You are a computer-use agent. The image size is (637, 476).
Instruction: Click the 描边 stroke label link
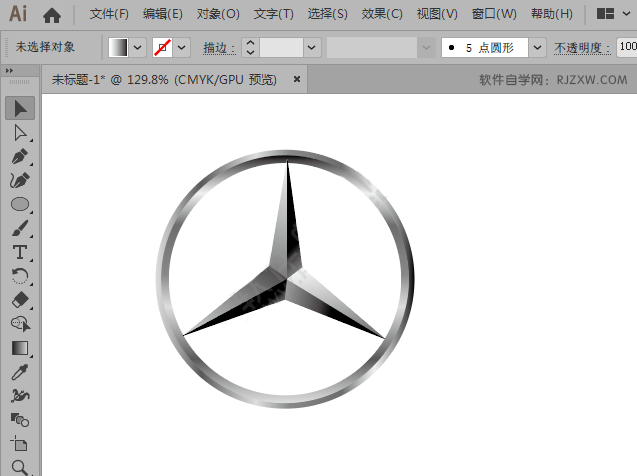pyautogui.click(x=219, y=48)
